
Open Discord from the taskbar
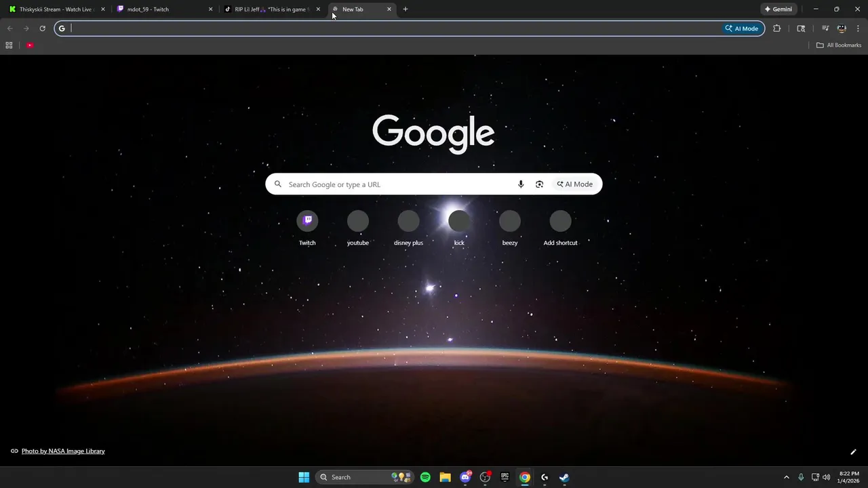[465, 477]
